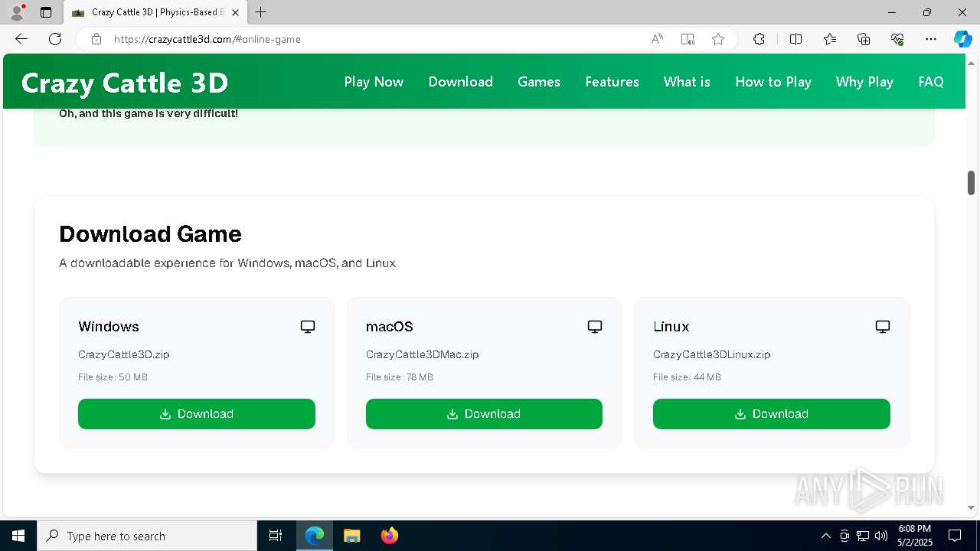Open Immersive reader icon in address bar
The width and height of the screenshot is (980, 551).
[x=688, y=39]
